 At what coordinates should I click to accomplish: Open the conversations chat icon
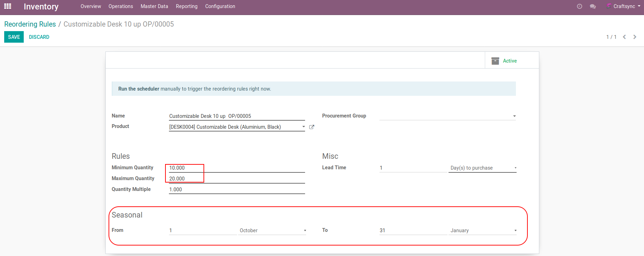click(593, 6)
